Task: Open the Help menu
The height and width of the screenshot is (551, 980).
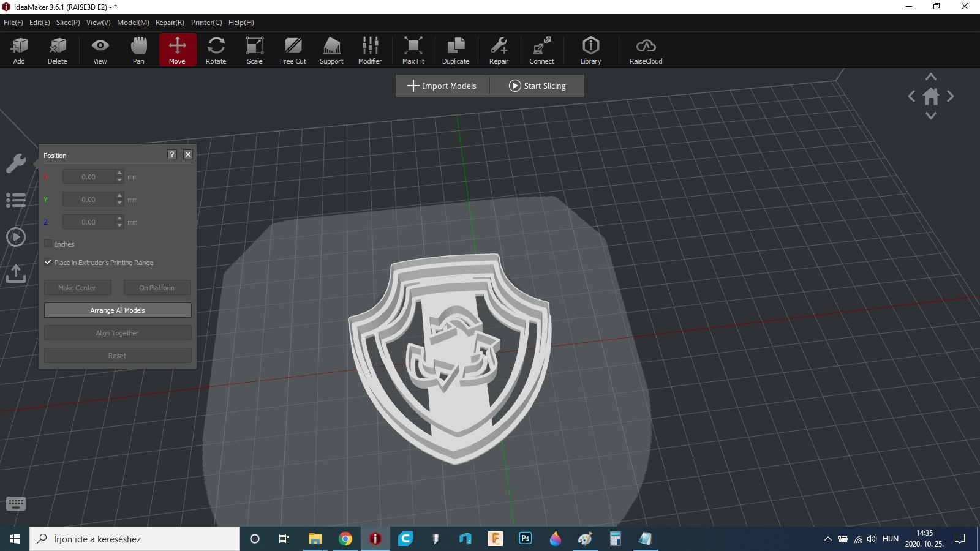Action: tap(241, 23)
